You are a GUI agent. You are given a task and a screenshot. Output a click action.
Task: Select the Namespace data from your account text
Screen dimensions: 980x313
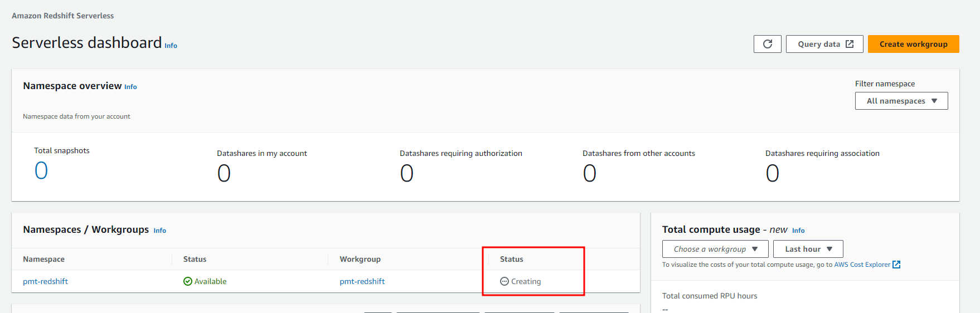click(x=76, y=116)
